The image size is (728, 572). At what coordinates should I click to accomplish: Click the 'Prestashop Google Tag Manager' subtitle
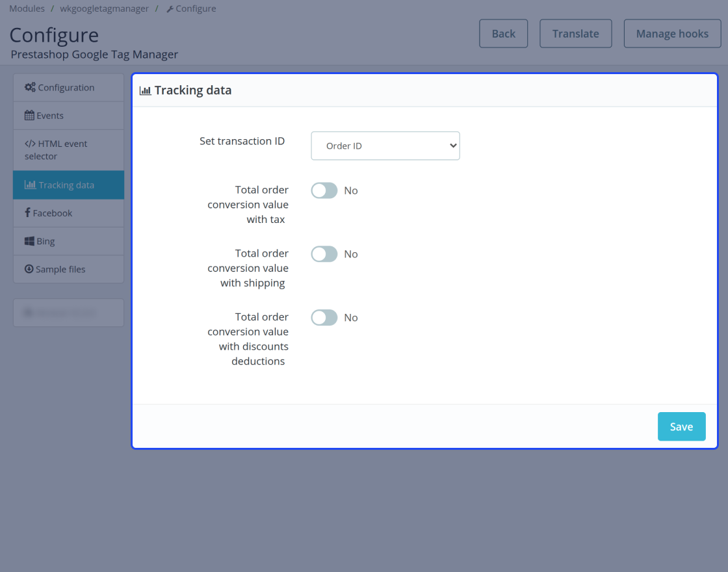pyautogui.click(x=94, y=55)
